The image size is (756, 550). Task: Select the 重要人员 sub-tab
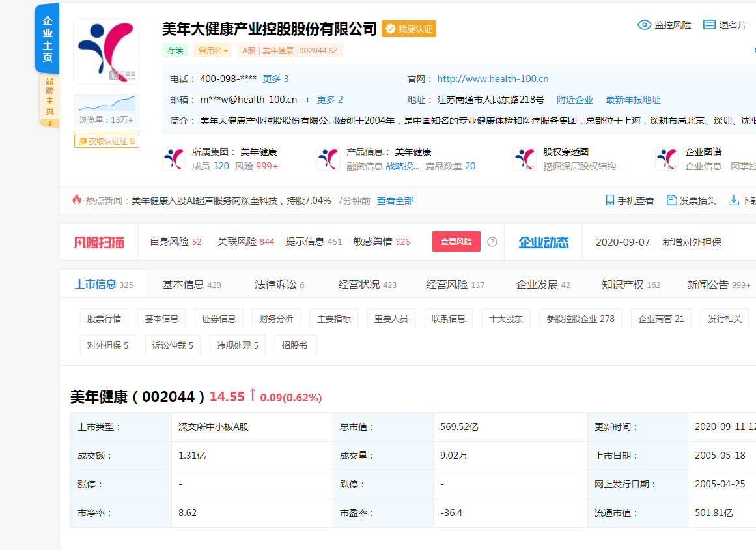coord(391,319)
